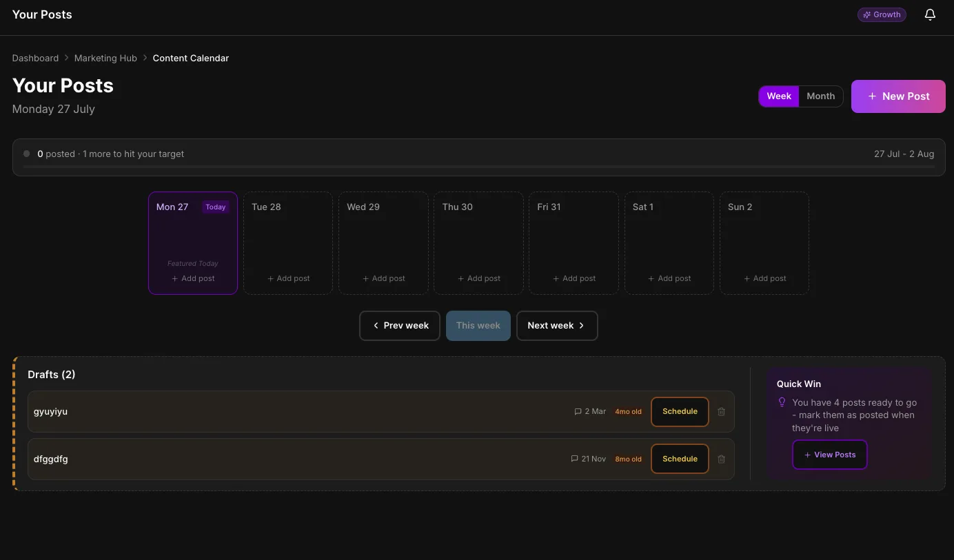Click the gray status dot before '0 posted'

tap(27, 154)
